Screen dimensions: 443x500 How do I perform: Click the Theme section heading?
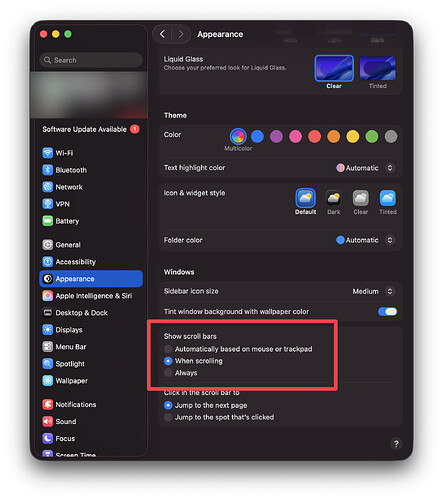coord(175,115)
